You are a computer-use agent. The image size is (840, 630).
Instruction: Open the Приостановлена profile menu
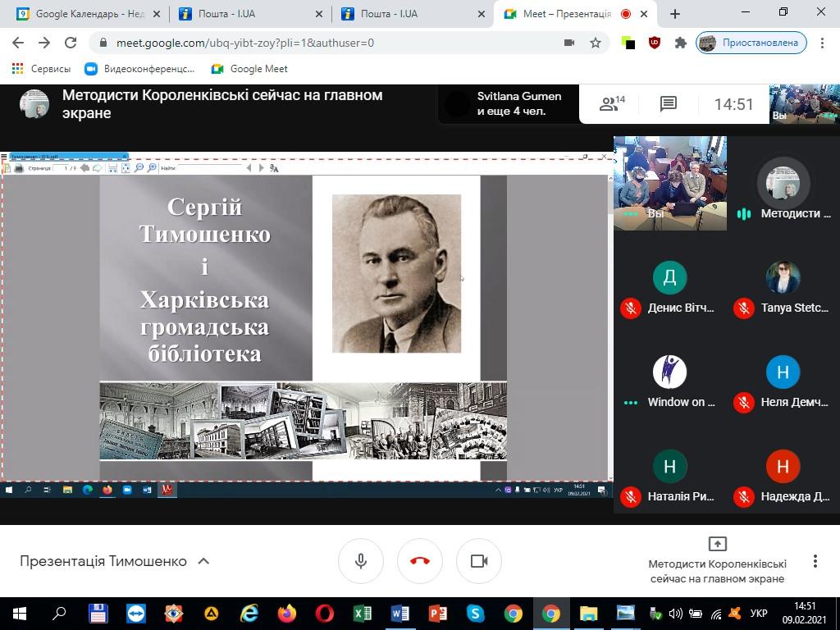pyautogui.click(x=751, y=43)
